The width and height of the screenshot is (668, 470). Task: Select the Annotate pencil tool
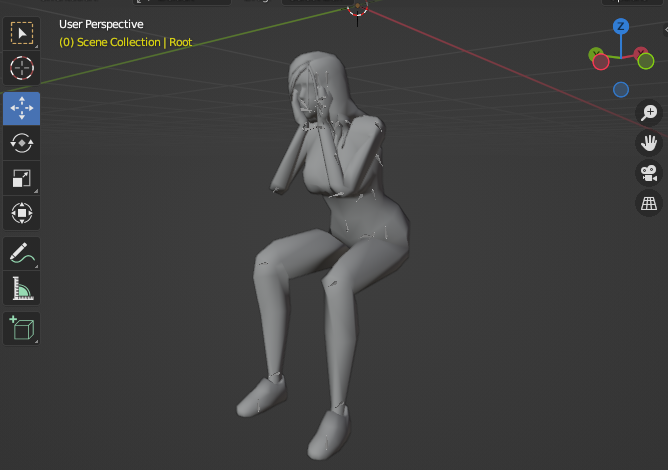(x=22, y=254)
